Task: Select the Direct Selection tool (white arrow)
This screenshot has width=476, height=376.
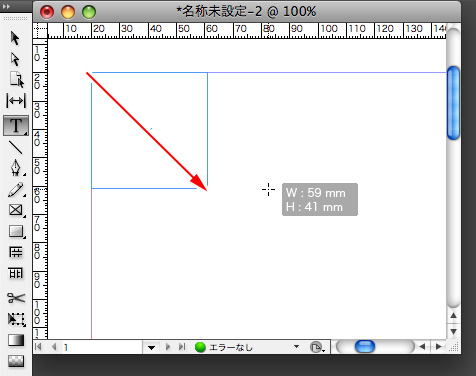Action: [x=15, y=59]
